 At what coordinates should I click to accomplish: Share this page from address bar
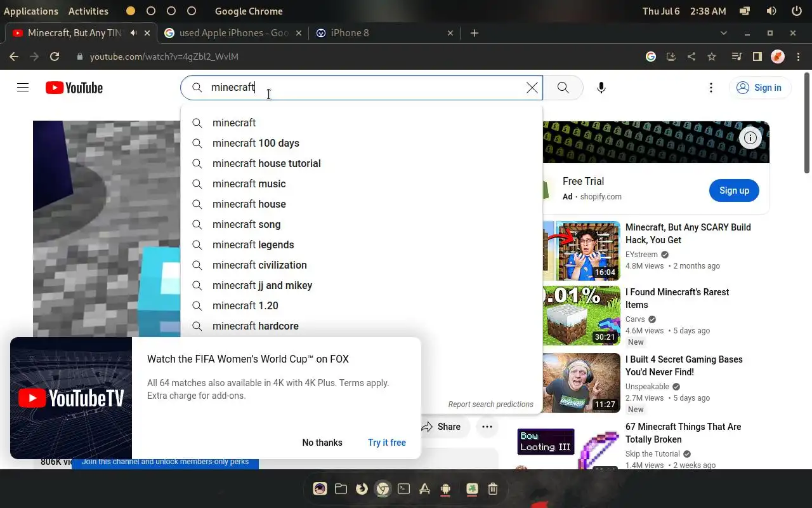click(691, 57)
